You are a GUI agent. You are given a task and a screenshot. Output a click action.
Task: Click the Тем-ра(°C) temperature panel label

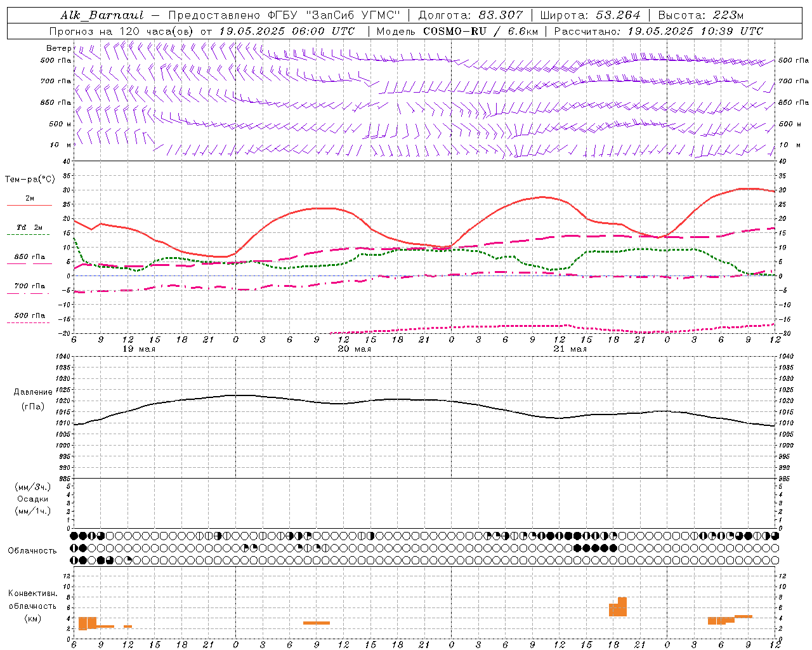click(30, 180)
